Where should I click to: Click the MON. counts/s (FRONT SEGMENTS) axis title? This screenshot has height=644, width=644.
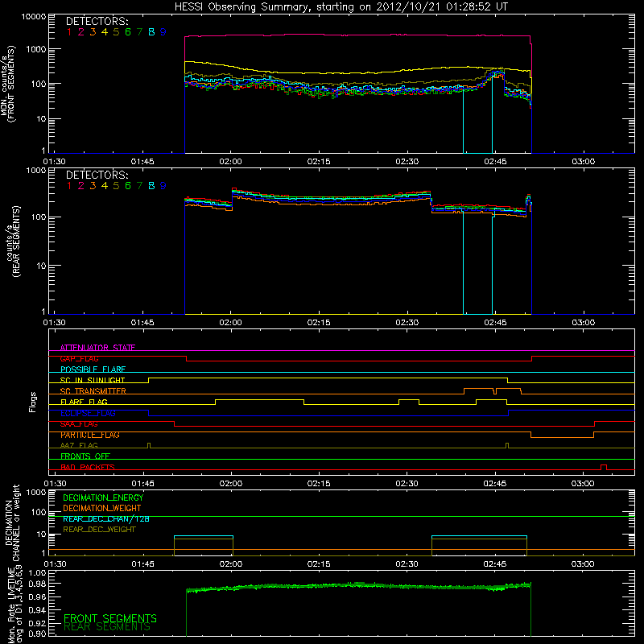coord(8,84)
